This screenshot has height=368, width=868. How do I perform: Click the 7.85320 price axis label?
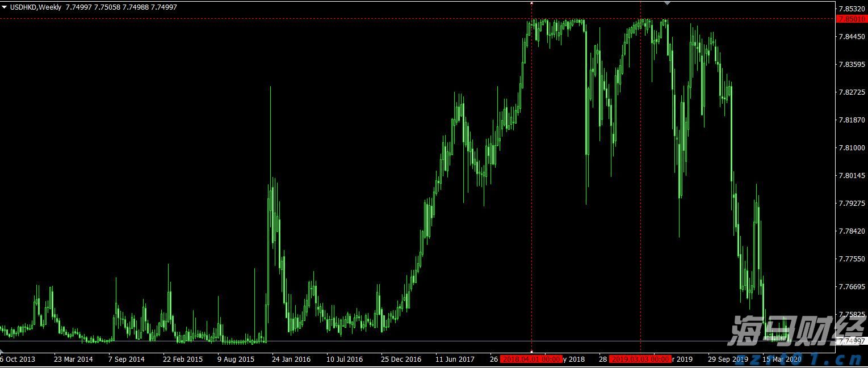pos(851,8)
